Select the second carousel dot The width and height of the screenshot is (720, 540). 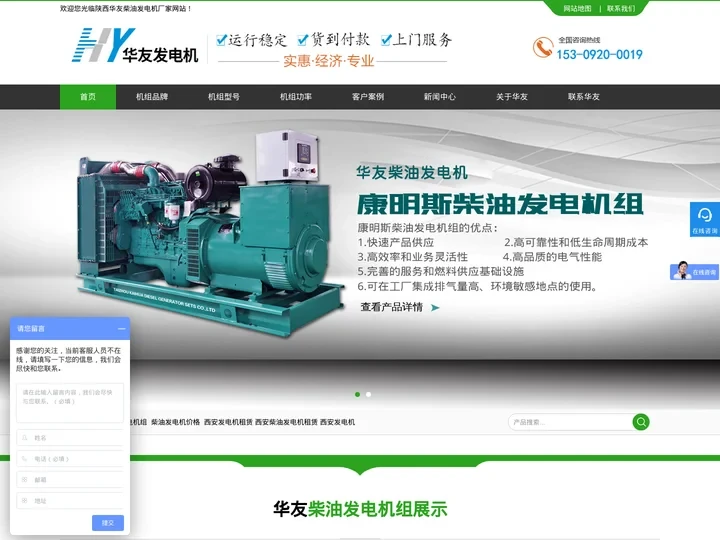coord(368,394)
